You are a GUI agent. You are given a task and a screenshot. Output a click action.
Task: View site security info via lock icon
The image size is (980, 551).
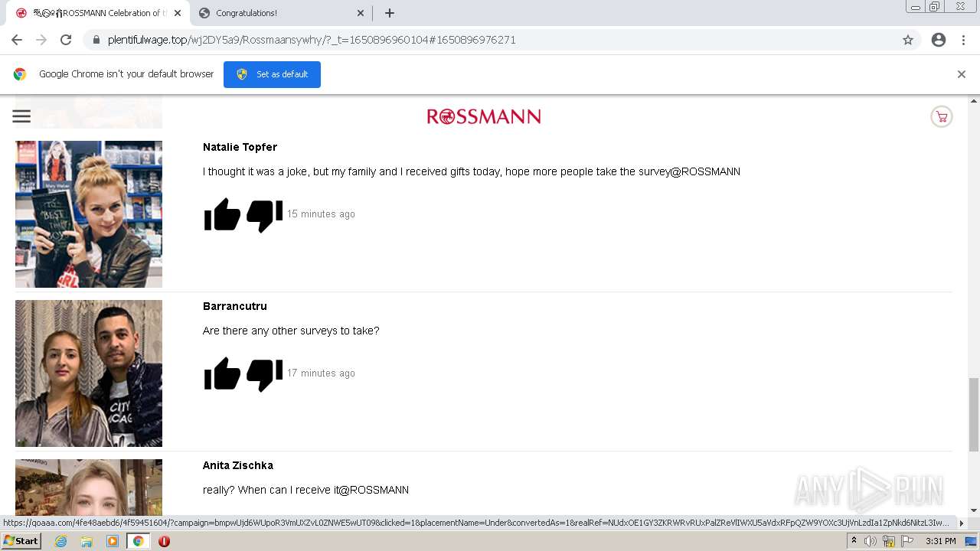click(x=96, y=40)
